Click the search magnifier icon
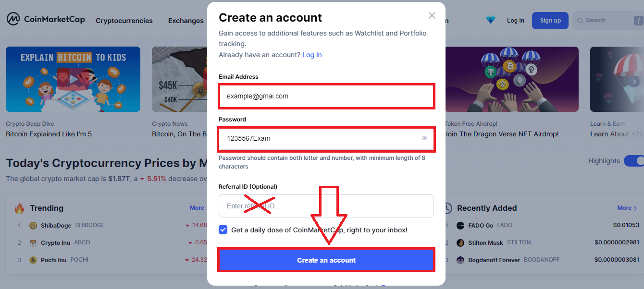 [x=580, y=21]
